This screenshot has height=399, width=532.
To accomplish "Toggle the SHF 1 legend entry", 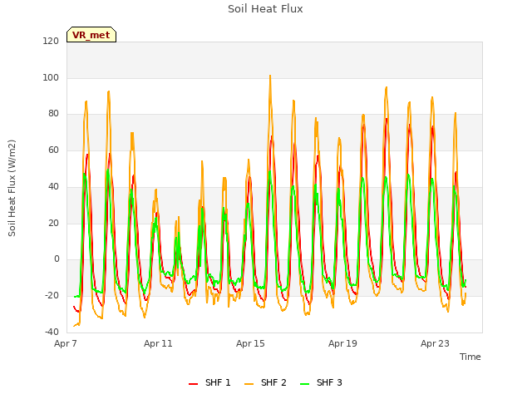I will (x=209, y=382).
